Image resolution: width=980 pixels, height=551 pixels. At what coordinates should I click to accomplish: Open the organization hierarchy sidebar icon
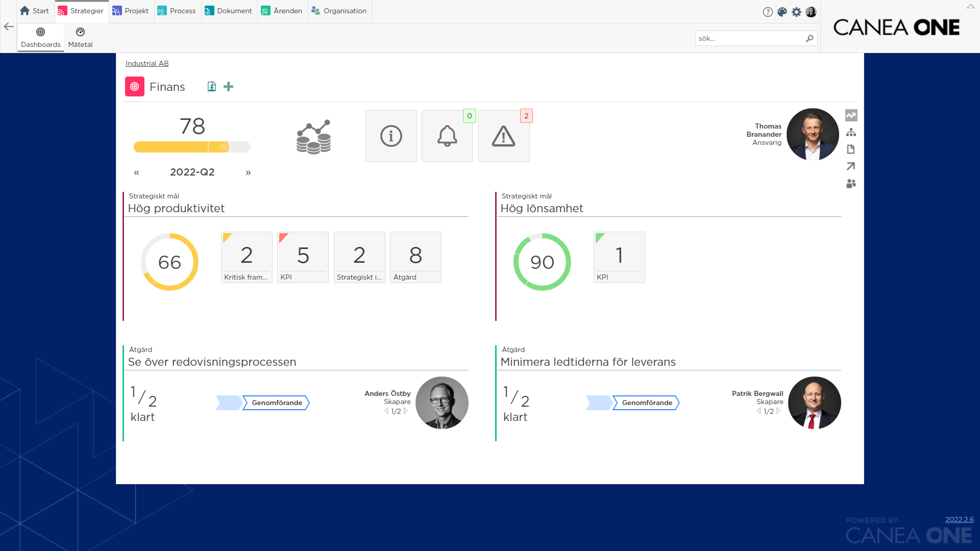(851, 133)
